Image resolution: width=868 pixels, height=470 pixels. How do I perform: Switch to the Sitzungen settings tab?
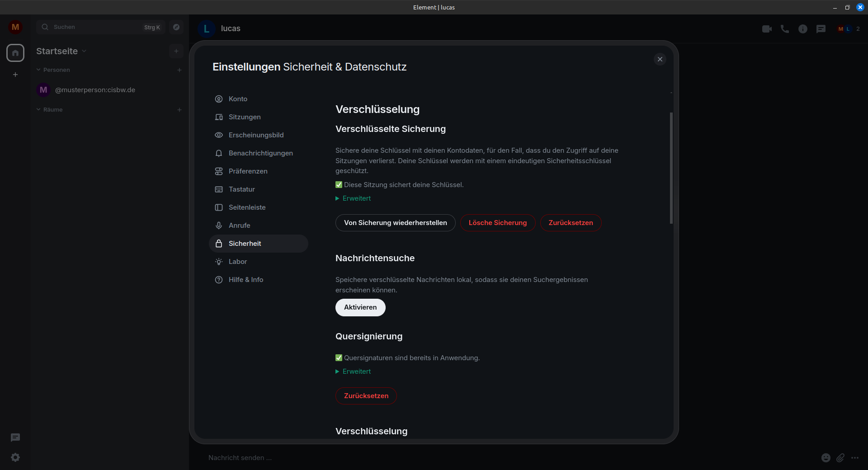click(x=244, y=117)
